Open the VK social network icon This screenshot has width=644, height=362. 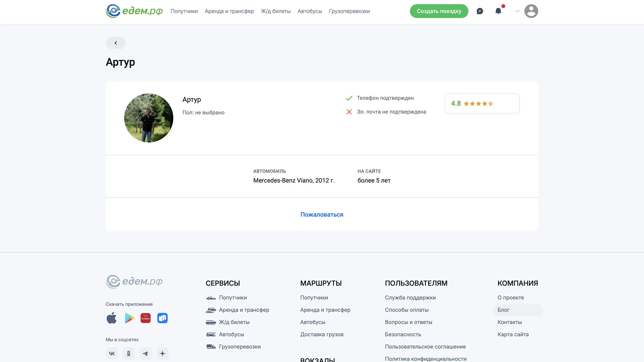pos(112,353)
